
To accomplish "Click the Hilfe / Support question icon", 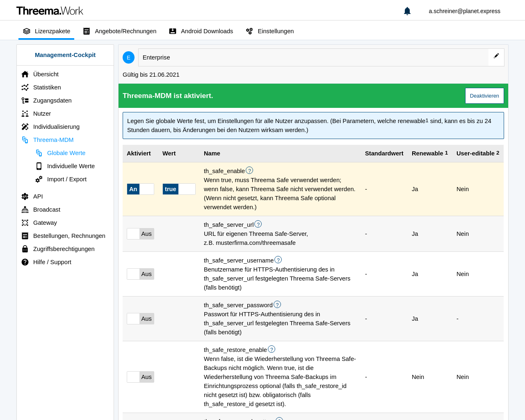I will pyautogui.click(x=25, y=262).
